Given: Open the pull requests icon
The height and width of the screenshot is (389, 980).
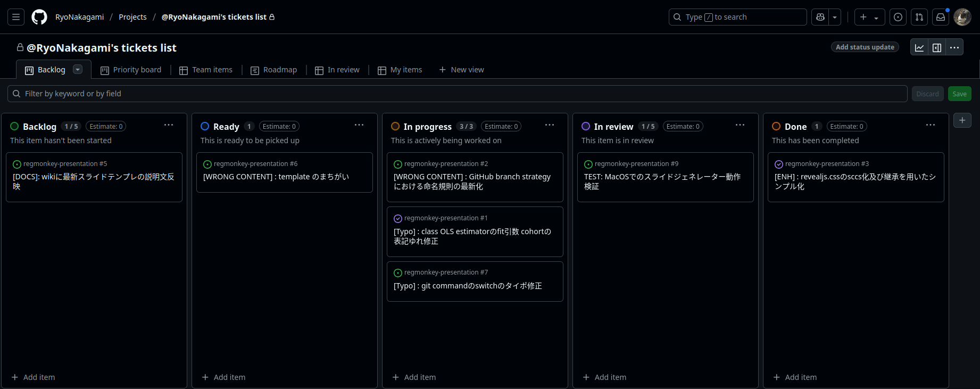Looking at the screenshot, I should 919,17.
